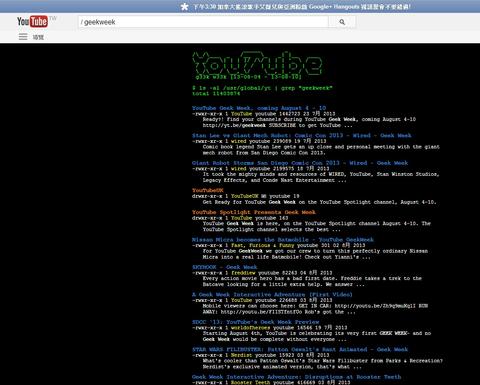This screenshot has height=385, width=480.
Task: Click the Nerdist uploader name
Action: click(x=242, y=355)
